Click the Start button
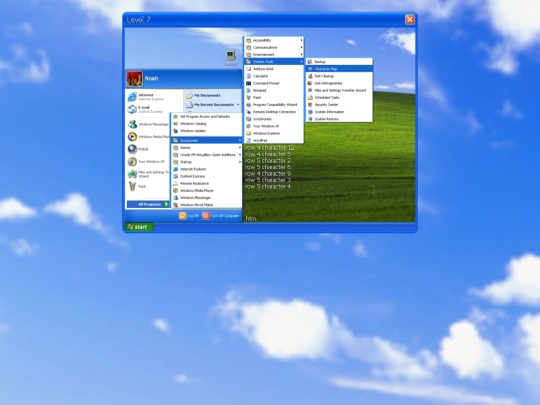This screenshot has width=540, height=405. (139, 227)
